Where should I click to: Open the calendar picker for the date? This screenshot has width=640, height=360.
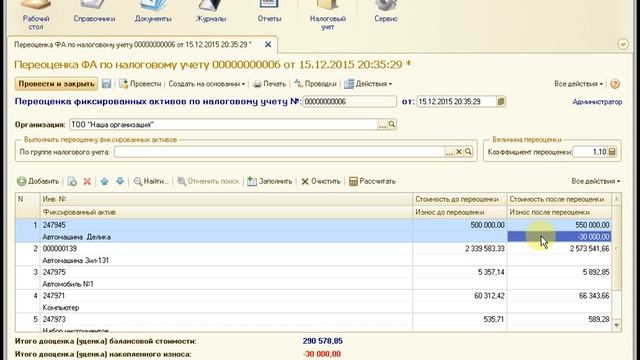[501, 102]
